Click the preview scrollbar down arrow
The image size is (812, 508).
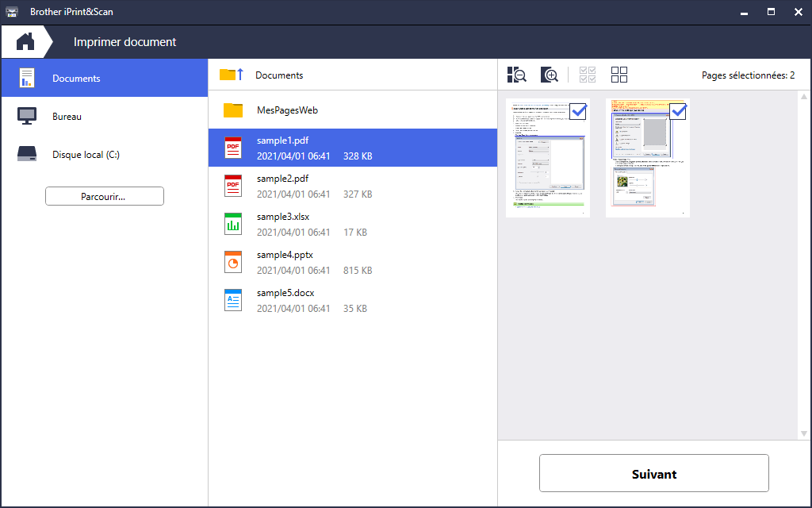tap(804, 433)
